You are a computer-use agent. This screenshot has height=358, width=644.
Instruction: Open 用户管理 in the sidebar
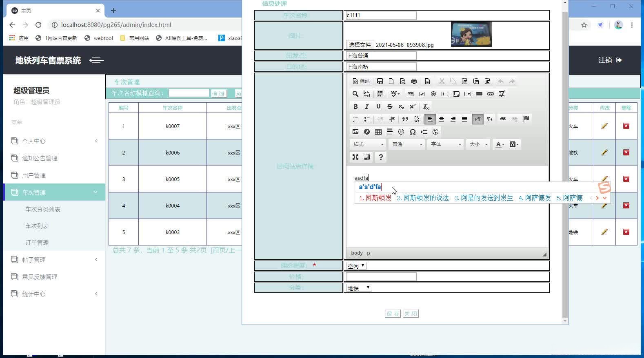tap(33, 175)
